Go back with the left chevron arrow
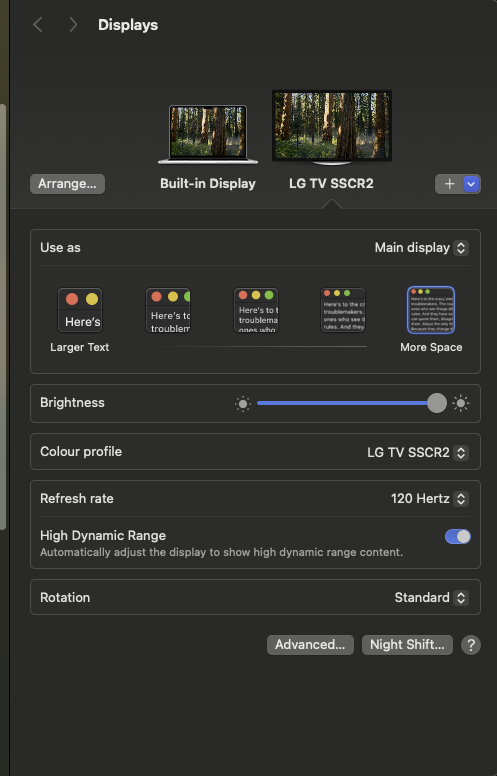Image resolution: width=497 pixels, height=776 pixels. click(x=38, y=24)
